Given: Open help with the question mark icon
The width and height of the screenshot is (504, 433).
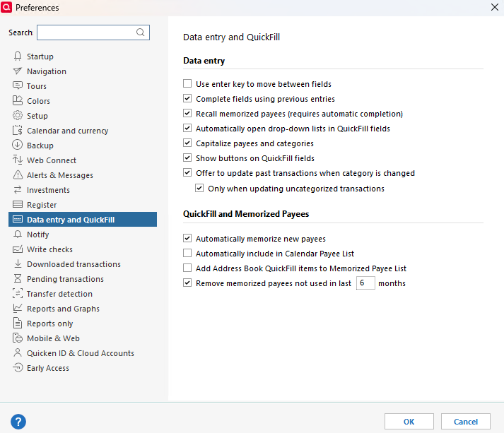Looking at the screenshot, I should coord(18,422).
